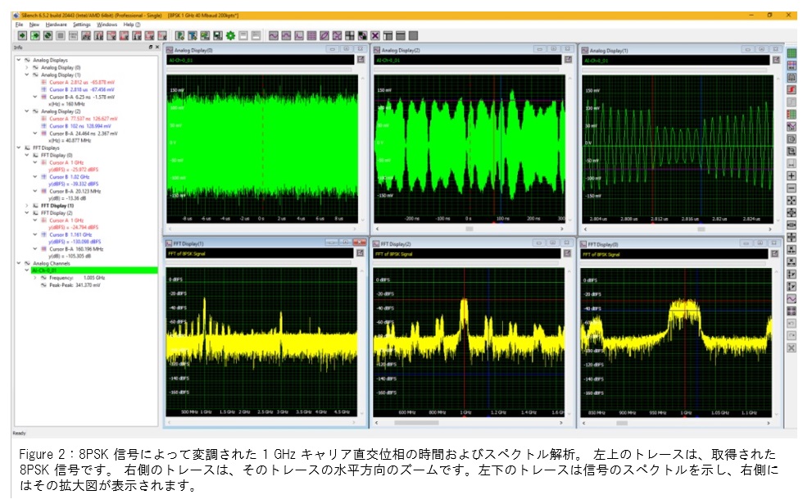Viewport: 812px width, 504px height.
Task: Open the Settings menu
Action: [x=81, y=25]
